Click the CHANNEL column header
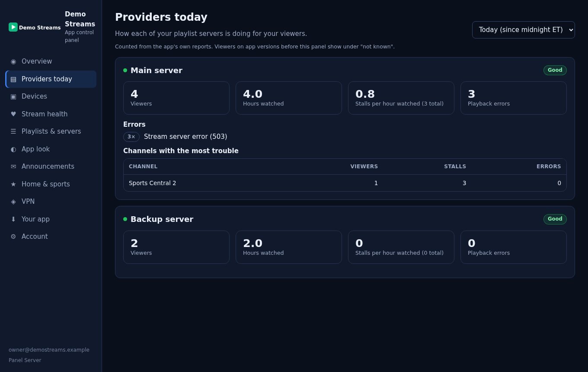This screenshot has height=372, width=588. [143, 167]
